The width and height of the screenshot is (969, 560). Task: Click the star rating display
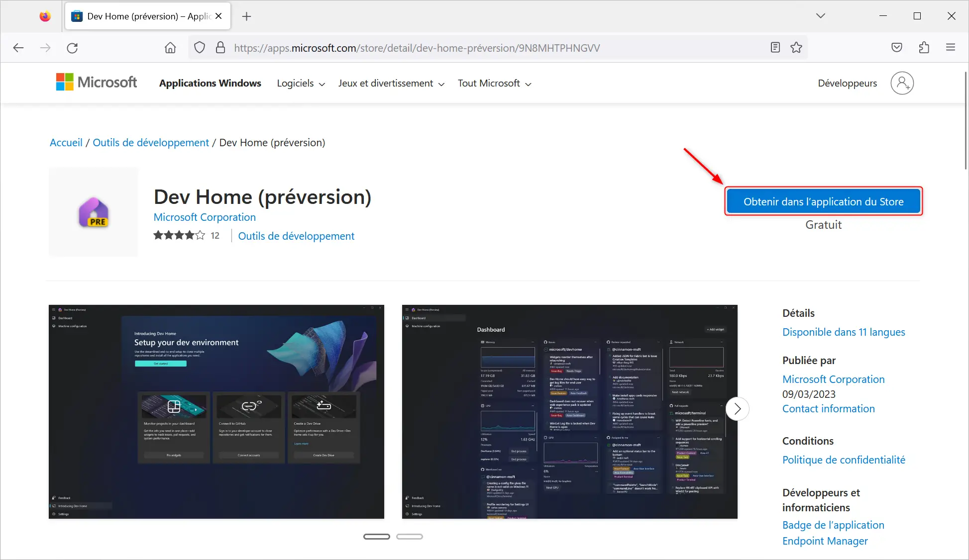(179, 235)
